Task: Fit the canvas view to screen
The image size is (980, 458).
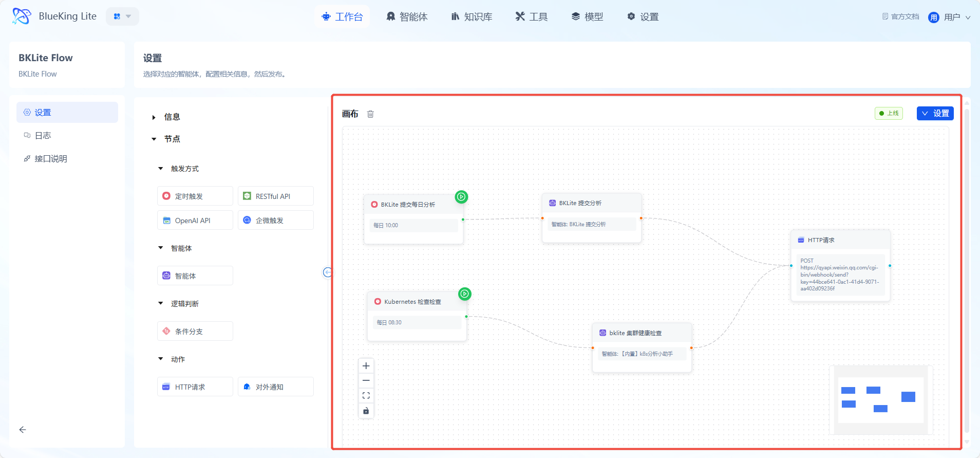Action: (366, 396)
